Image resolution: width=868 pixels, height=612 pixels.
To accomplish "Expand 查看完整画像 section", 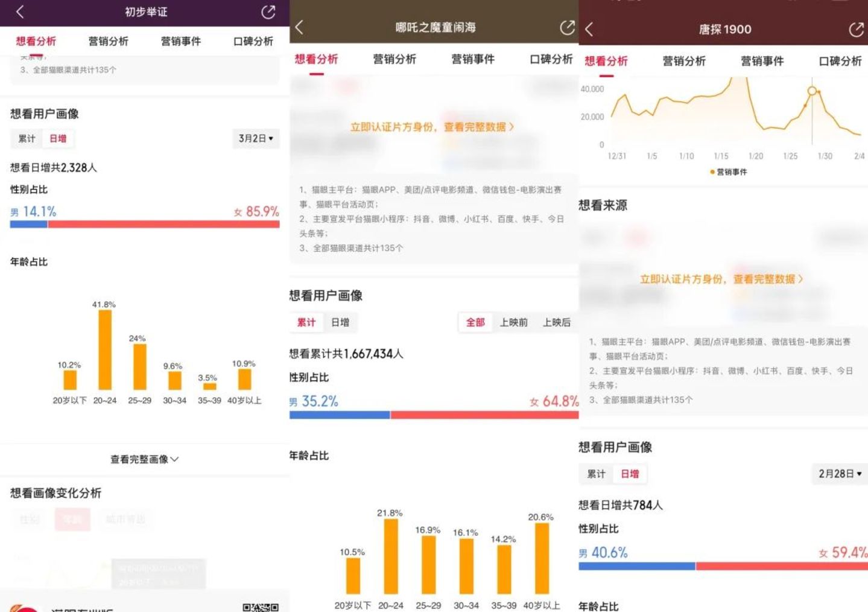I will 144,459.
